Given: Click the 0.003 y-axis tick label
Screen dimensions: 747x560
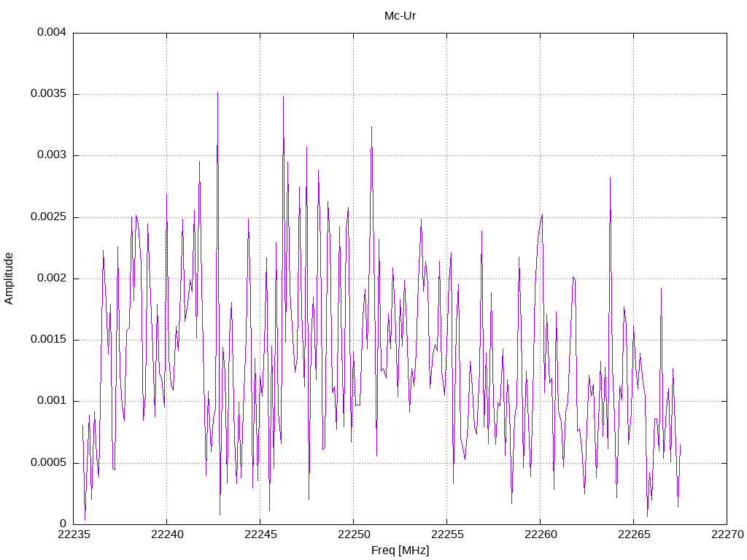Looking at the screenshot, I should coord(52,155).
